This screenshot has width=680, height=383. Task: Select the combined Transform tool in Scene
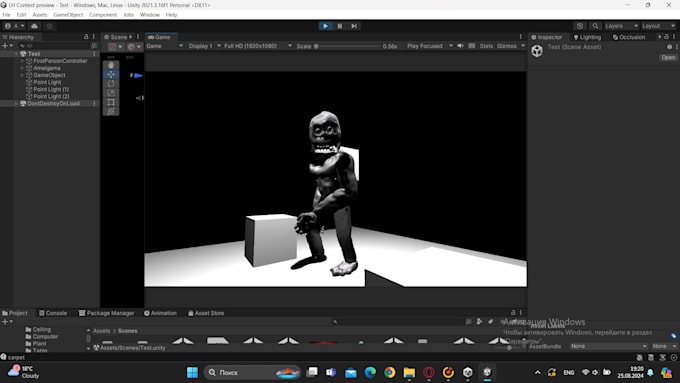111,111
